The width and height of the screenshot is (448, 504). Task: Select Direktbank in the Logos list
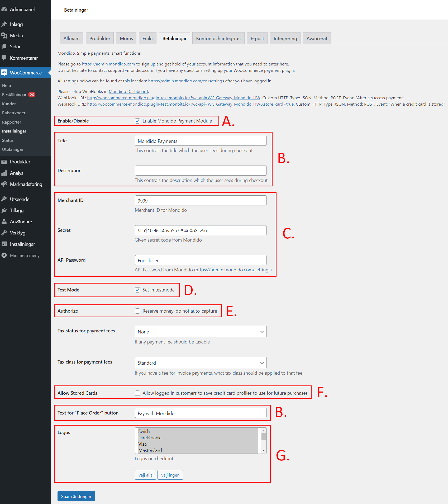click(198, 438)
